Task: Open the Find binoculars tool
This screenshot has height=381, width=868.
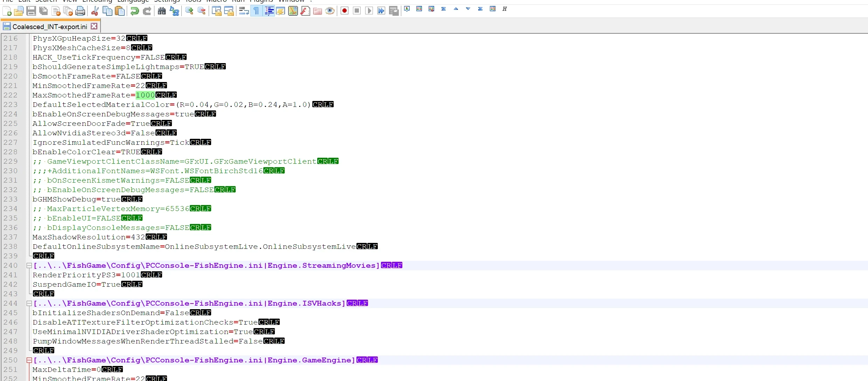Action: 162,11
